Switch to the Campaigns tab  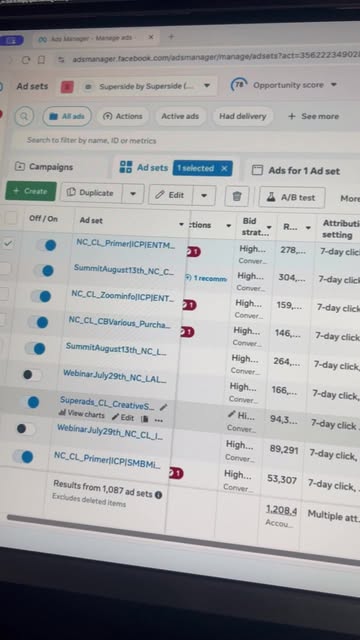pos(44,167)
